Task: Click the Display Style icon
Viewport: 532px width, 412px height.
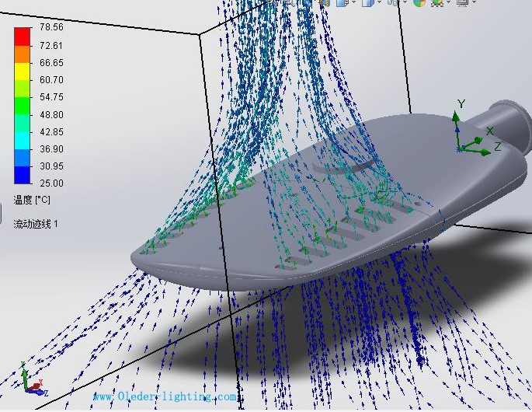Action: [368, 2]
